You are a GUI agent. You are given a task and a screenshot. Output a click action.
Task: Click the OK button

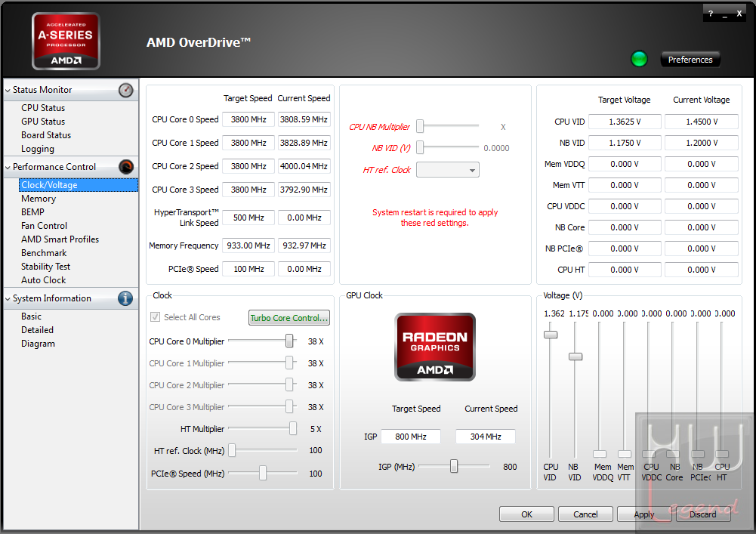click(x=526, y=514)
